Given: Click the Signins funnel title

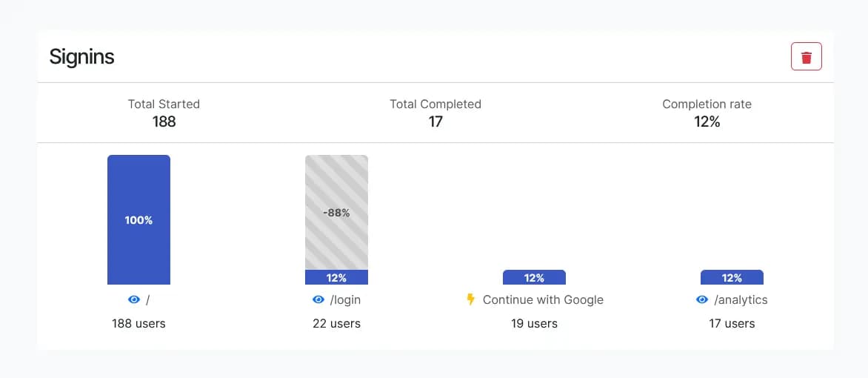Looking at the screenshot, I should pyautogui.click(x=81, y=57).
